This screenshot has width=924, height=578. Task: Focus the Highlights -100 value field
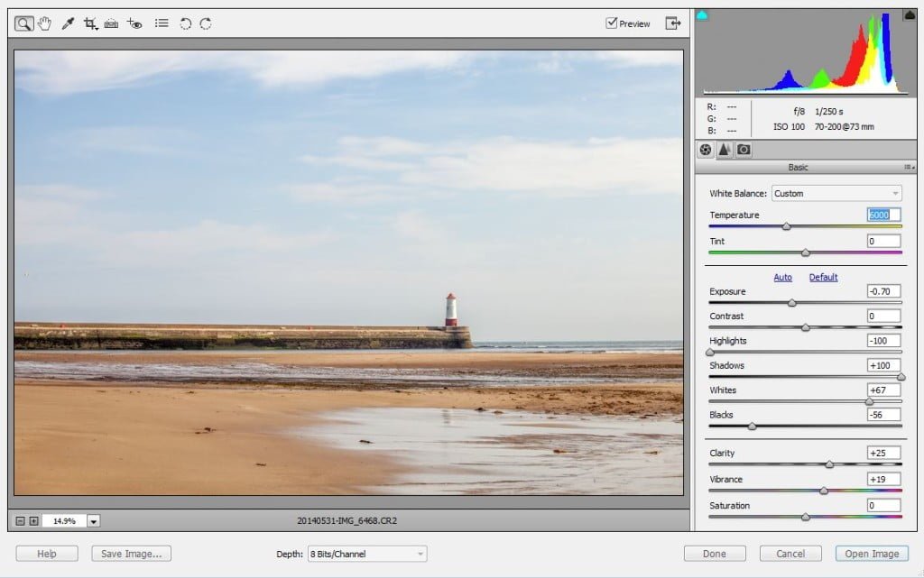[x=884, y=341]
